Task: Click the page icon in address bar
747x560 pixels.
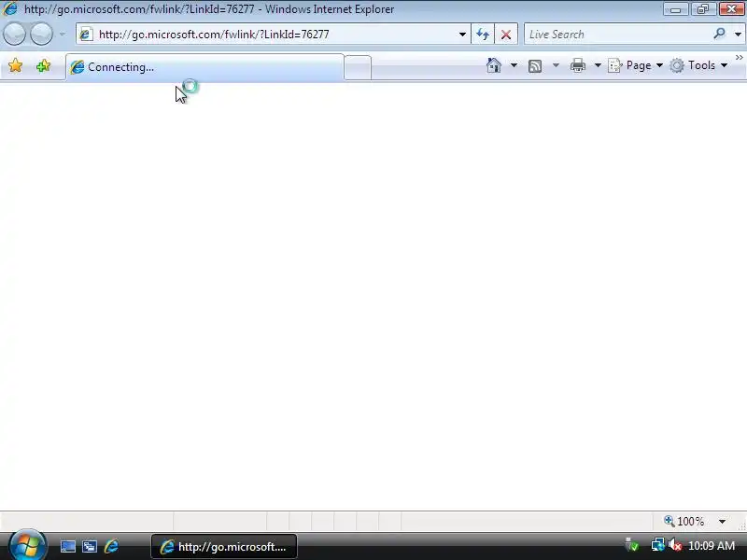Action: (86, 35)
